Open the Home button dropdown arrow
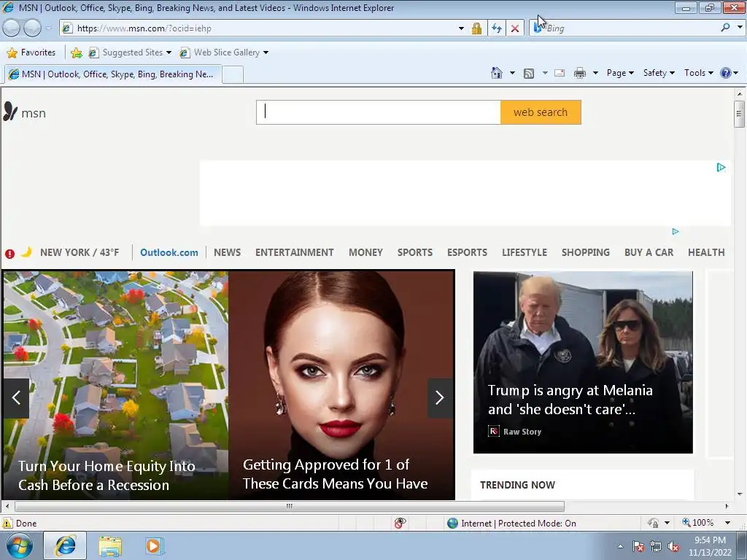747x560 pixels. (512, 73)
